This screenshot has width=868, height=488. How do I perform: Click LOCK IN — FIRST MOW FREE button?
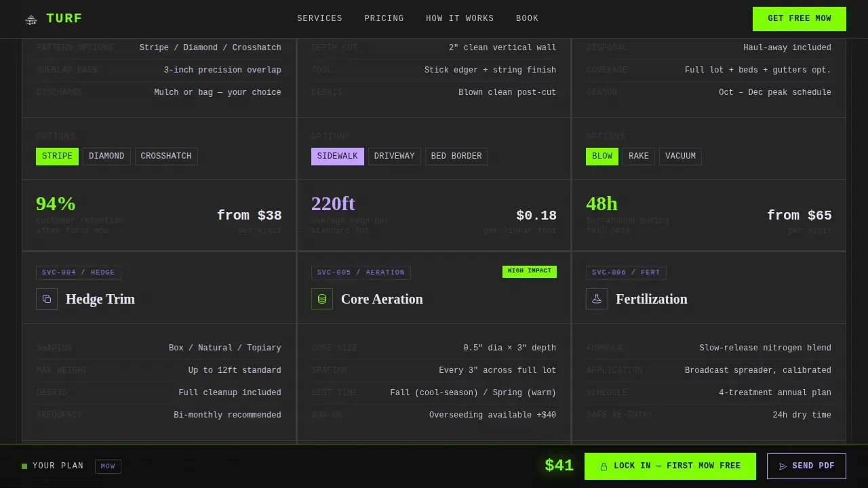670,466
